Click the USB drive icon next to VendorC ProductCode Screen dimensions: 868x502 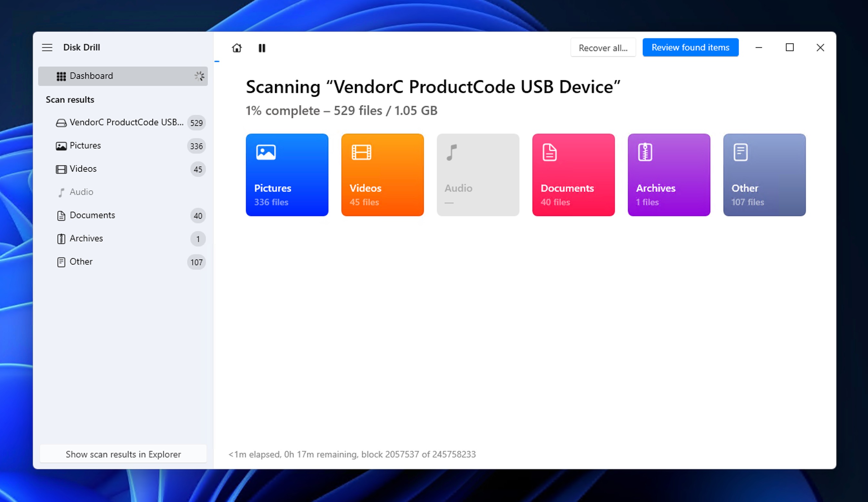tap(61, 122)
